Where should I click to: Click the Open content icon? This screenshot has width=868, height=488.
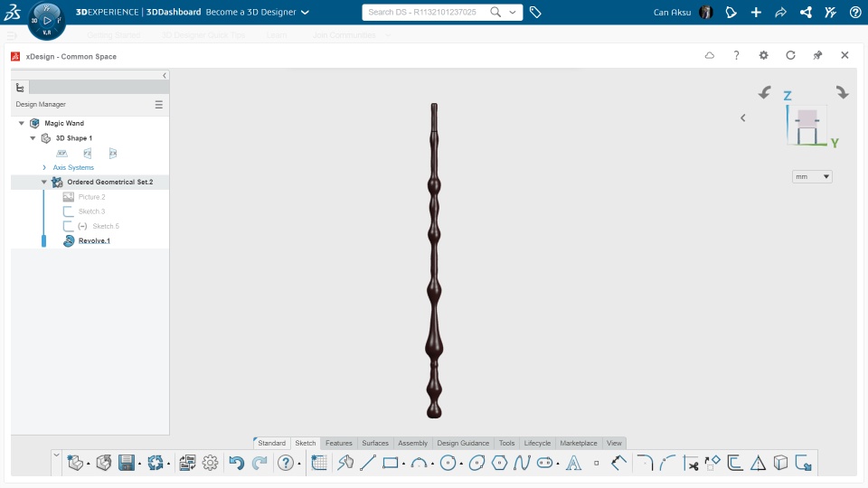point(103,463)
